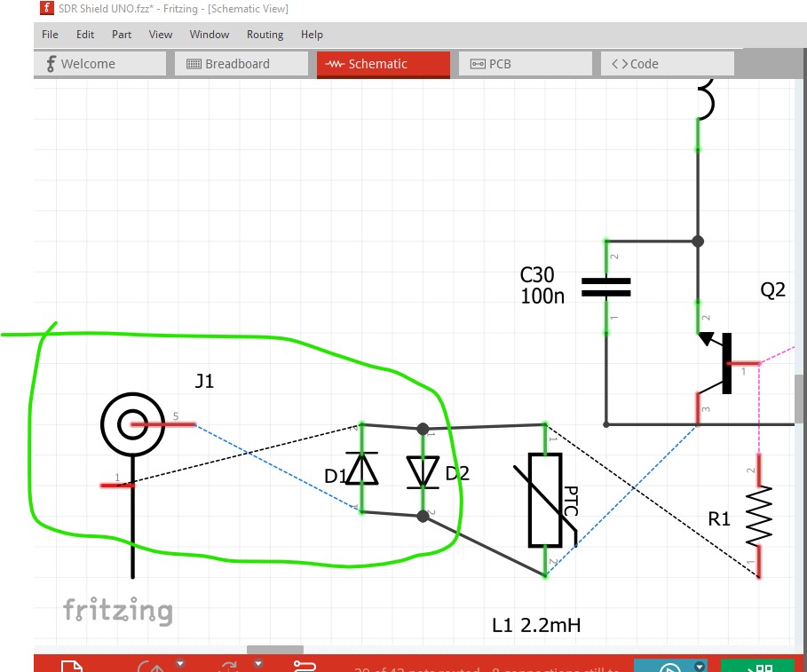Select the R1 resistor symbol
The height and width of the screenshot is (672, 807).
[759, 516]
